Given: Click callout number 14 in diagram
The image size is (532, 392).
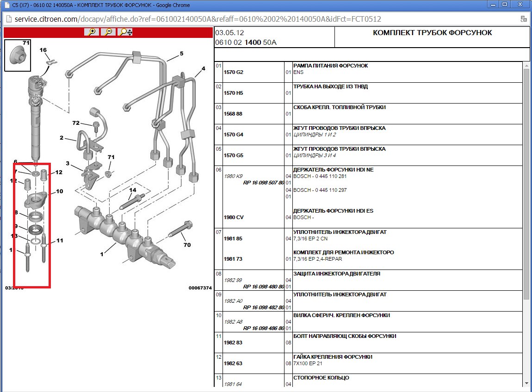Looking at the screenshot, I should (x=132, y=190).
